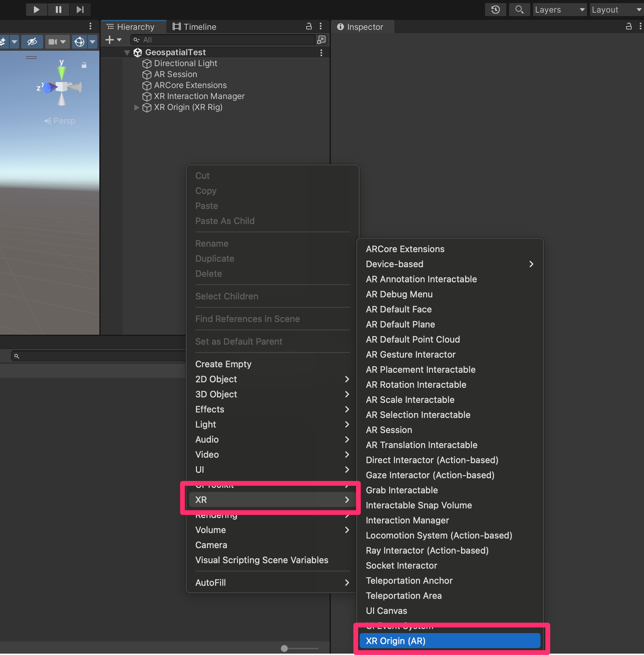Choose XR Origin (AR) from the submenu

pyautogui.click(x=450, y=641)
